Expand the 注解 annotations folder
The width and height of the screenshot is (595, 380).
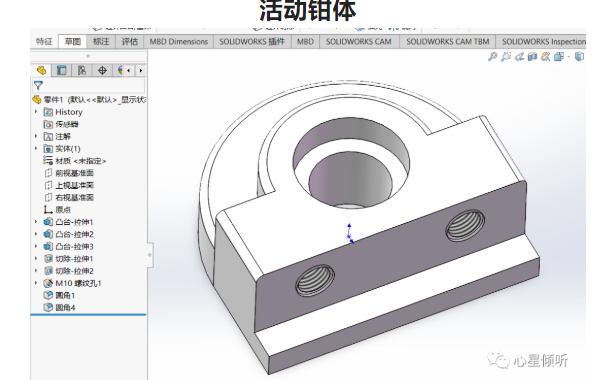36,136
